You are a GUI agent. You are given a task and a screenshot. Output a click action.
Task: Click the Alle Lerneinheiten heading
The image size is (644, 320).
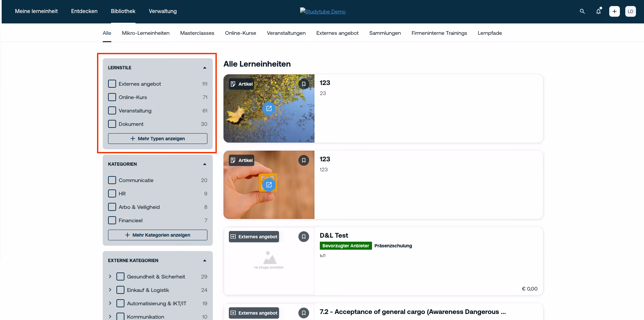(x=257, y=64)
